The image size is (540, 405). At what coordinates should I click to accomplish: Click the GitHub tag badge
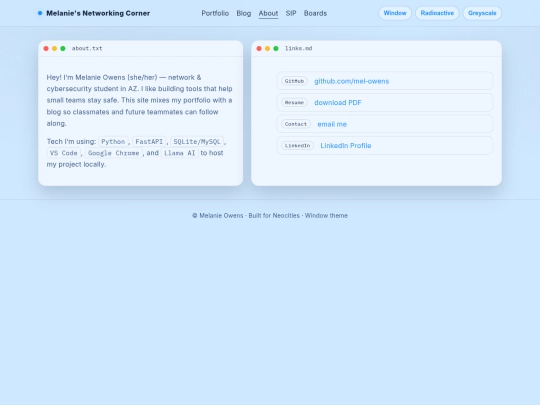[x=294, y=81]
